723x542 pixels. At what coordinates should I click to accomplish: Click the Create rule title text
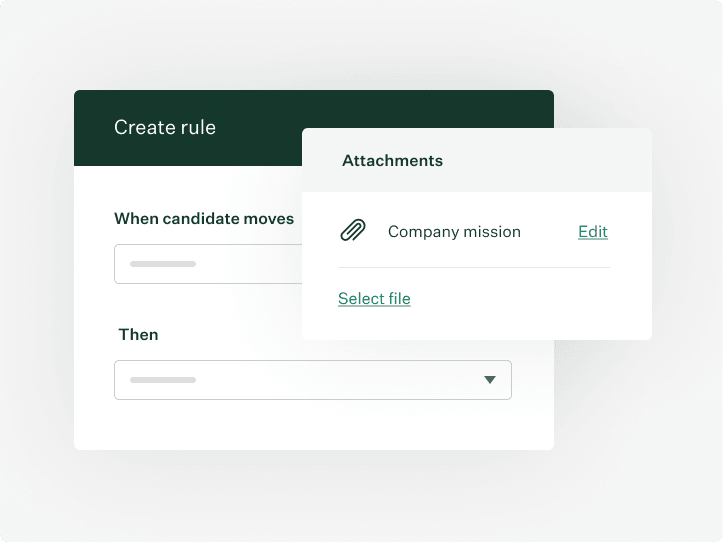pyautogui.click(x=165, y=127)
